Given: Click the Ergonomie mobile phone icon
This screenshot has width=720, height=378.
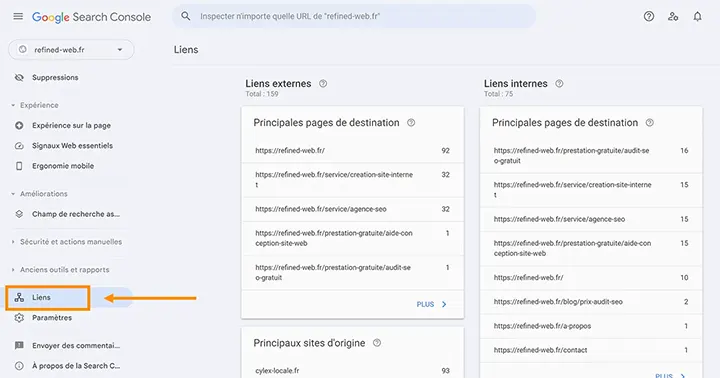Looking at the screenshot, I should (19, 166).
